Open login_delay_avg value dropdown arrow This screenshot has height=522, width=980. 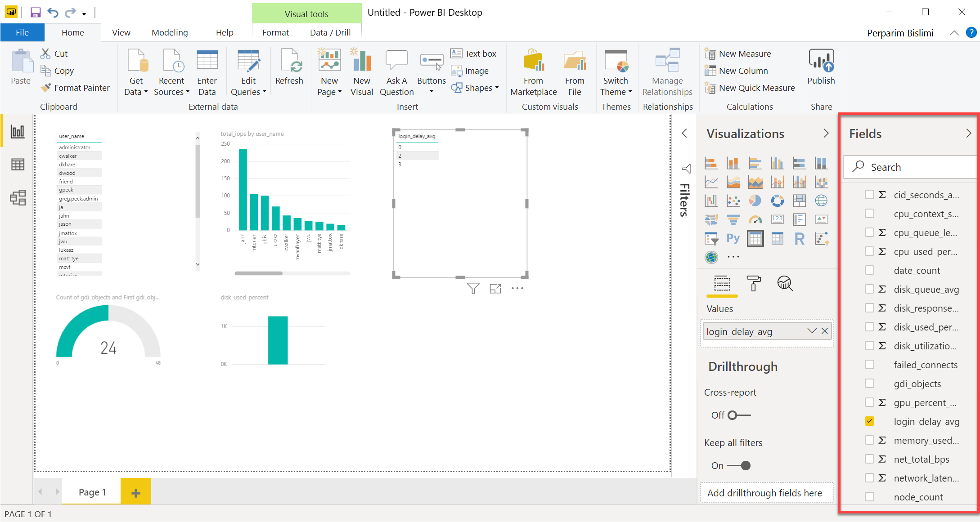(811, 331)
